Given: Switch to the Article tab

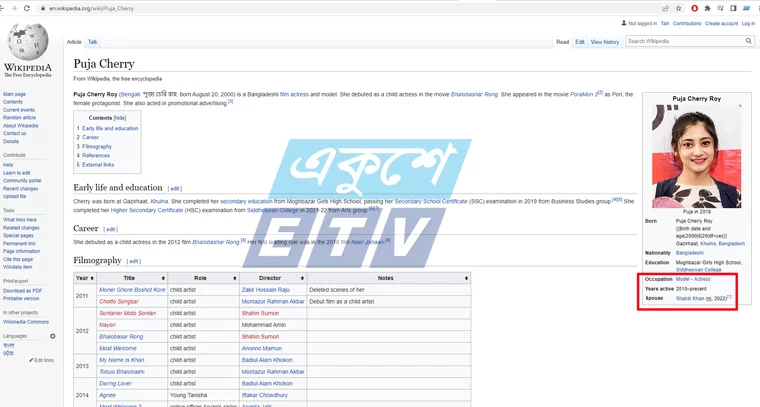Looking at the screenshot, I should [x=74, y=42].
